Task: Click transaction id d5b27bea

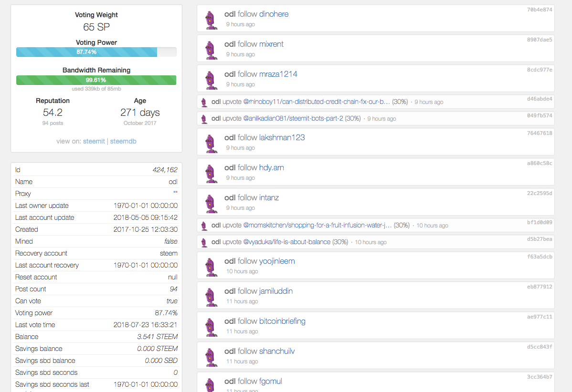Action: tap(539, 239)
